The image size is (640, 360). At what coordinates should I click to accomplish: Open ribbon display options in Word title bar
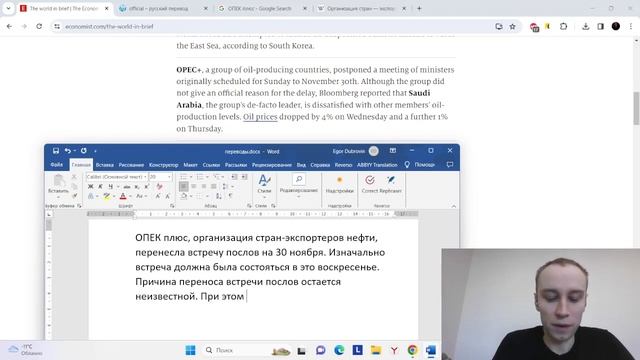[393, 151]
